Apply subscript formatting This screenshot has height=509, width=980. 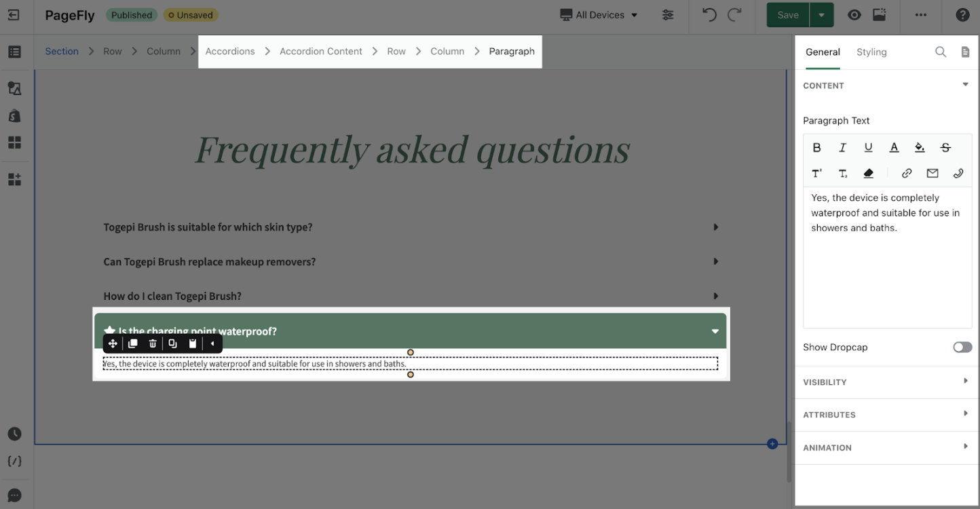(x=843, y=174)
